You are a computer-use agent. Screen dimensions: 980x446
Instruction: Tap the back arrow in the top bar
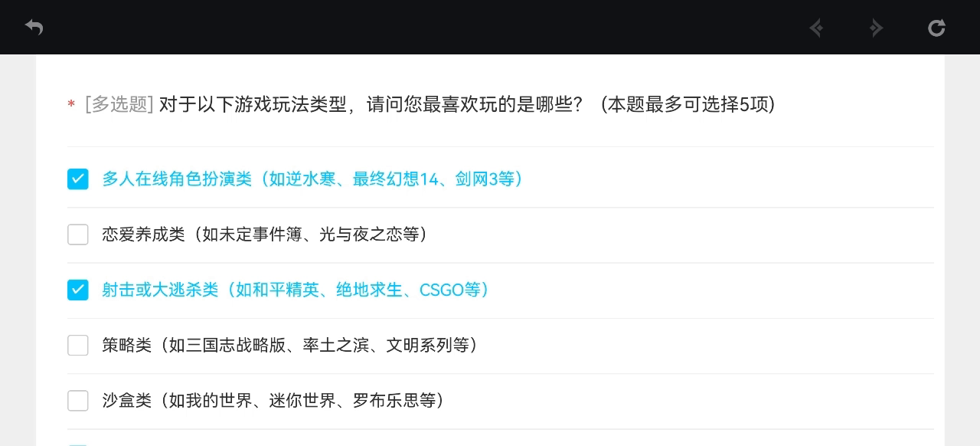[x=34, y=28]
